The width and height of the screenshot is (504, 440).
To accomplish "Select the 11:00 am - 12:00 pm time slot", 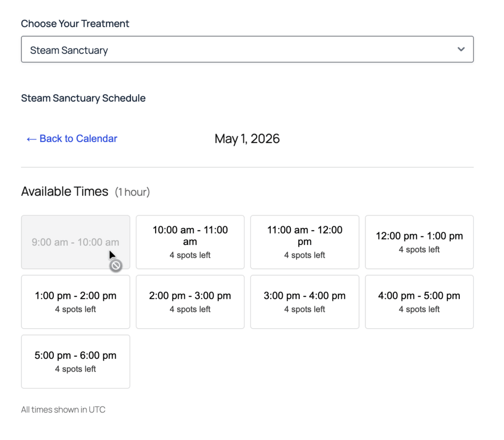I will point(305,242).
